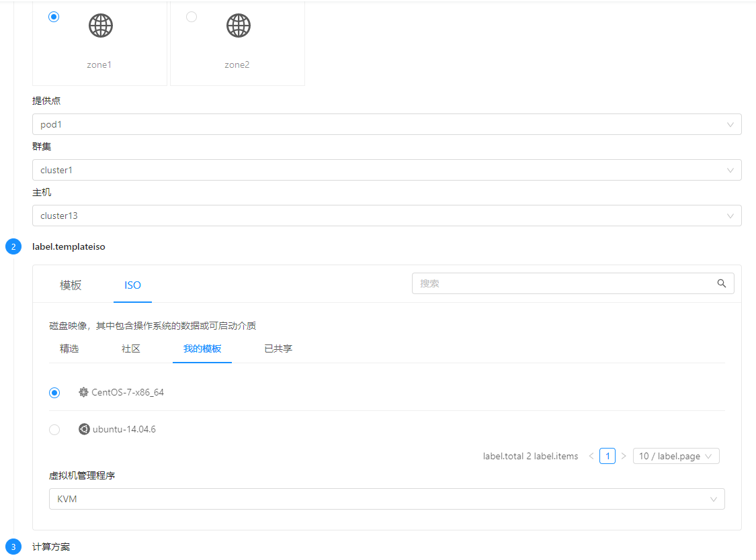Click the CentOS logo icon
The width and height of the screenshot is (756, 560).
(83, 392)
